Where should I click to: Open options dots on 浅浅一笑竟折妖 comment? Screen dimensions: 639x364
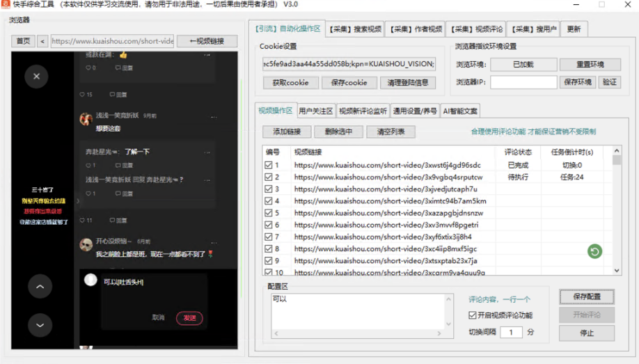(214, 118)
